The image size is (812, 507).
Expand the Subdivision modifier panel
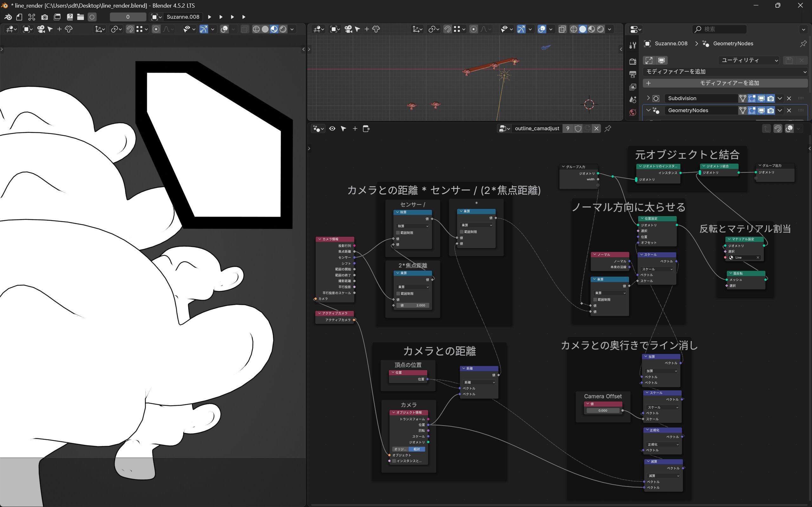click(648, 98)
